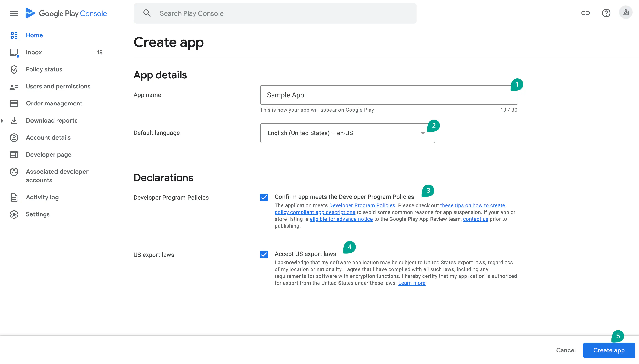Click the App name text field
639x364 pixels.
388,95
